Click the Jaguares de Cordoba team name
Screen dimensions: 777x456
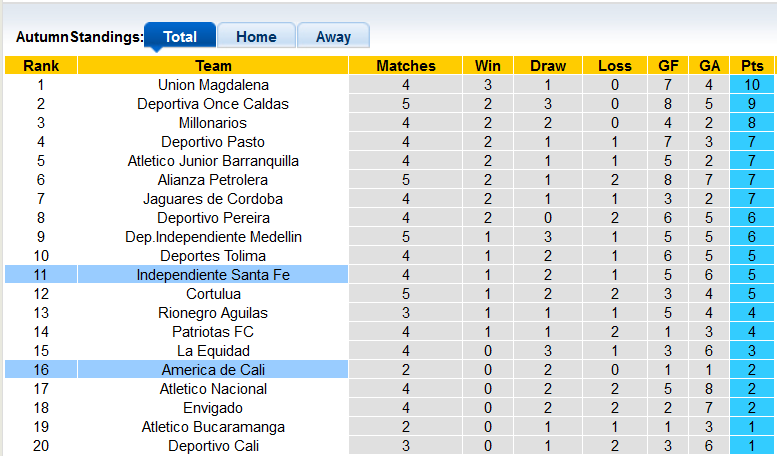point(213,199)
